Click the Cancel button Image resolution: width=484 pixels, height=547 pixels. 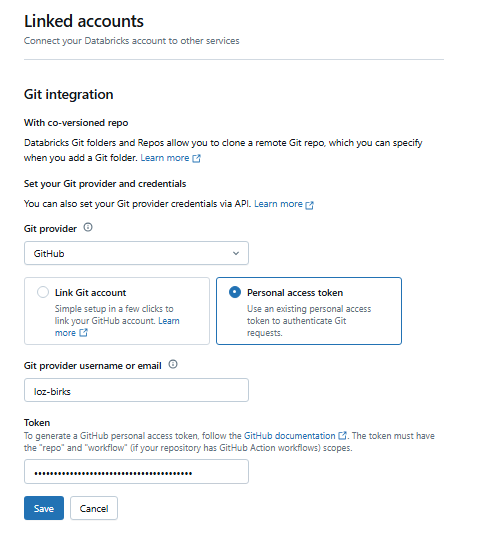[x=94, y=508]
